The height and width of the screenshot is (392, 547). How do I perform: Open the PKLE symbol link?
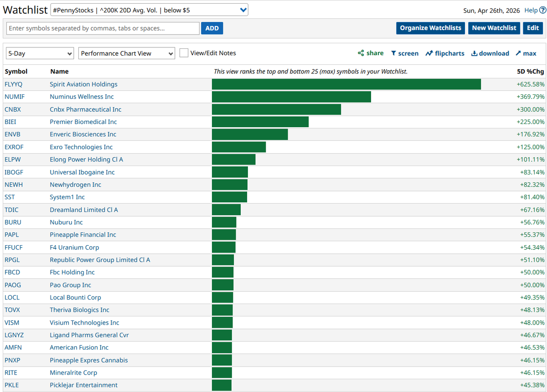tap(12, 385)
